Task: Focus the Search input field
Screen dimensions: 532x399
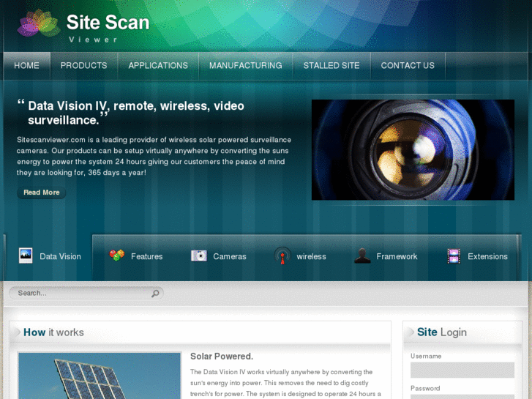Action: (x=86, y=293)
